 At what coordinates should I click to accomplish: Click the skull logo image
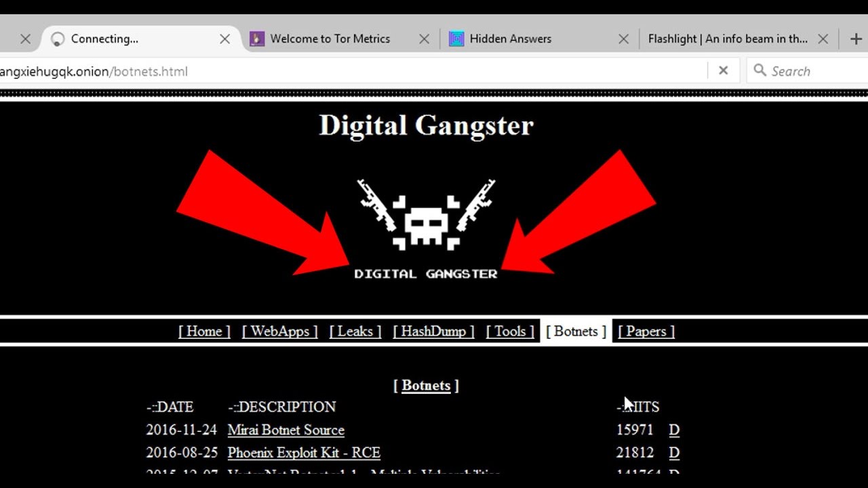coord(426,229)
